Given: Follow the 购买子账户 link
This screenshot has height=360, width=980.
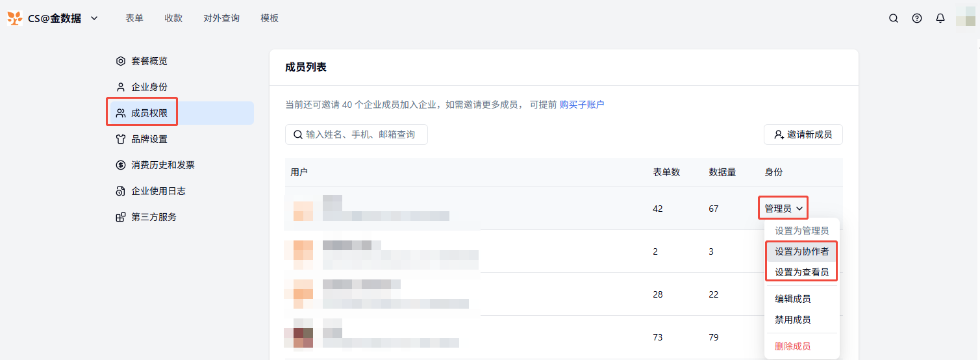Looking at the screenshot, I should coord(582,105).
